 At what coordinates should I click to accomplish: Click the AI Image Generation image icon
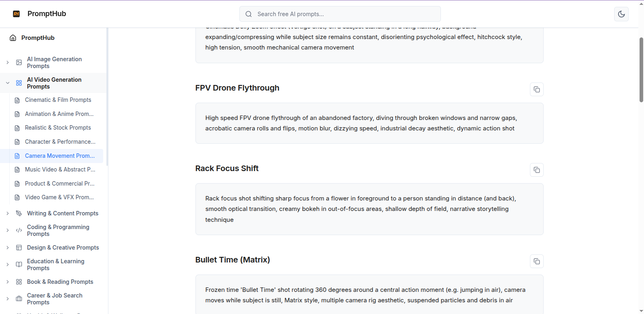pos(19,62)
